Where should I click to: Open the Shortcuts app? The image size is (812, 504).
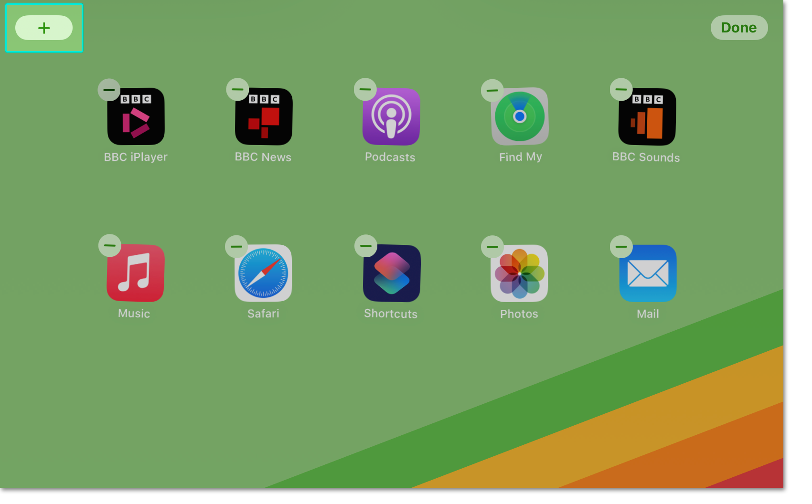(x=391, y=273)
